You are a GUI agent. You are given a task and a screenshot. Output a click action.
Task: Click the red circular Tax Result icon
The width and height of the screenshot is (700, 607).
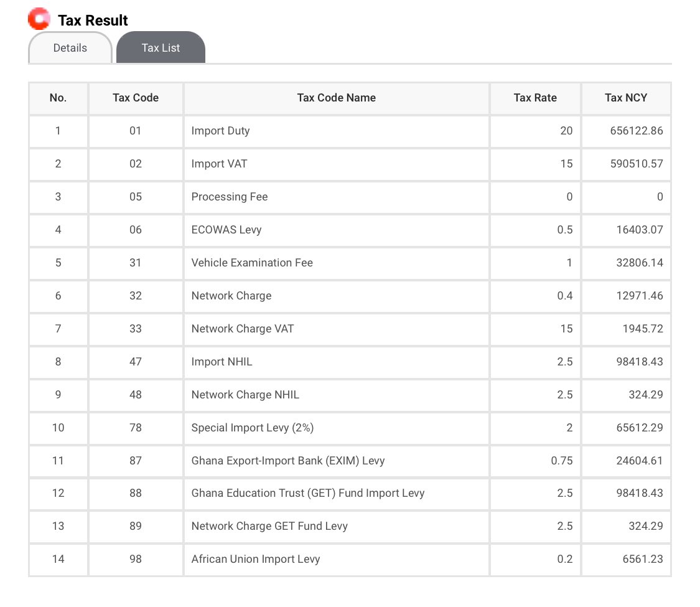(39, 19)
